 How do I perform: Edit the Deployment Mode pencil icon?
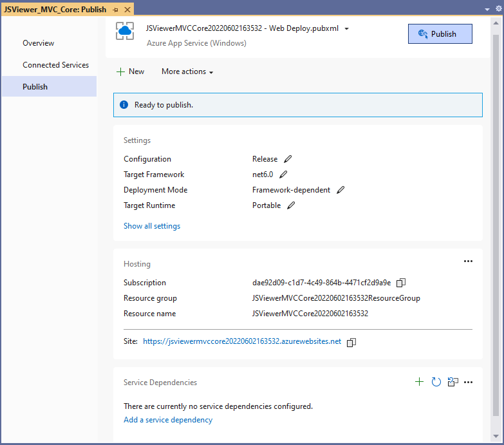341,190
